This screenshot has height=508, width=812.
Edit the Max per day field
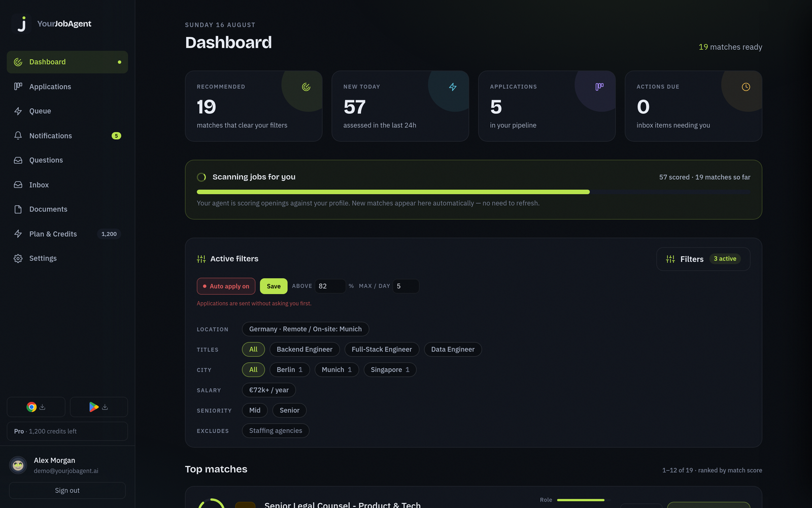[406, 286]
